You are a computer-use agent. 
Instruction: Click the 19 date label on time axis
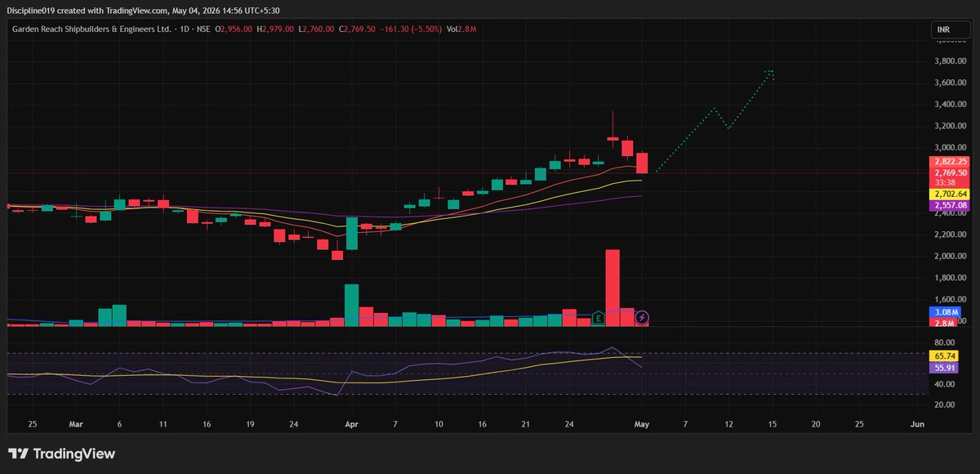(250, 425)
